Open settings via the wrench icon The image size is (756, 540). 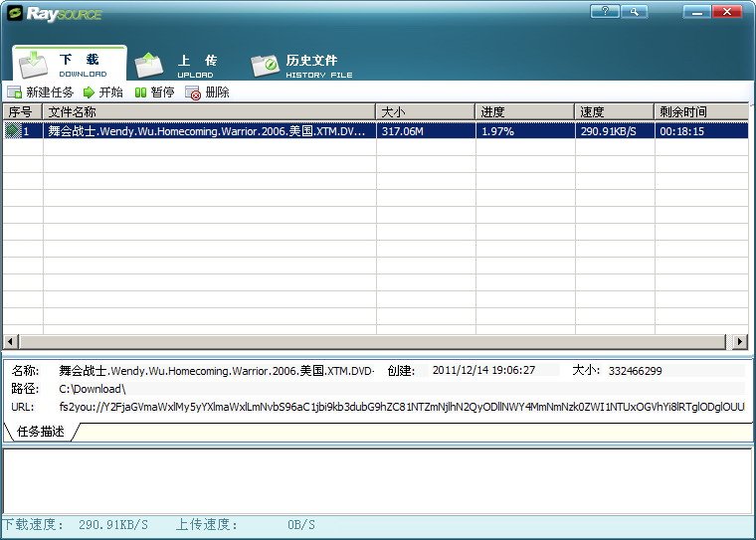click(x=633, y=12)
